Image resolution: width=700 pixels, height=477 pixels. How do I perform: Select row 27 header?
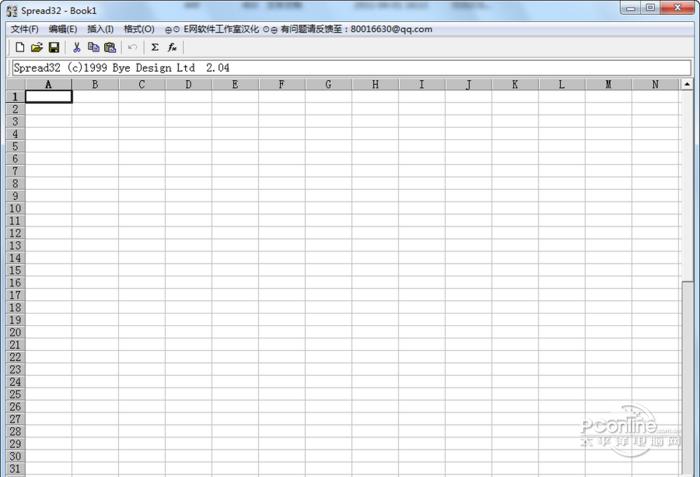(x=16, y=419)
